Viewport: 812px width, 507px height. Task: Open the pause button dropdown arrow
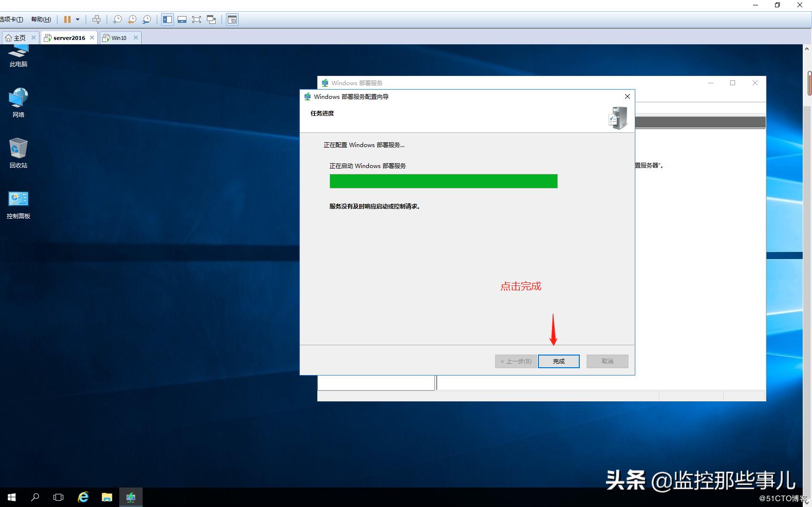77,19
